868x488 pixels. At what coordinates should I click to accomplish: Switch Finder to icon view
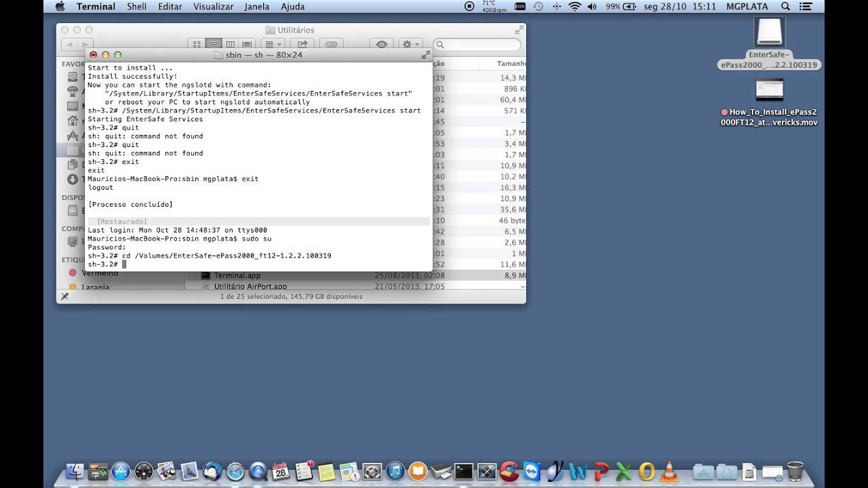pos(197,44)
